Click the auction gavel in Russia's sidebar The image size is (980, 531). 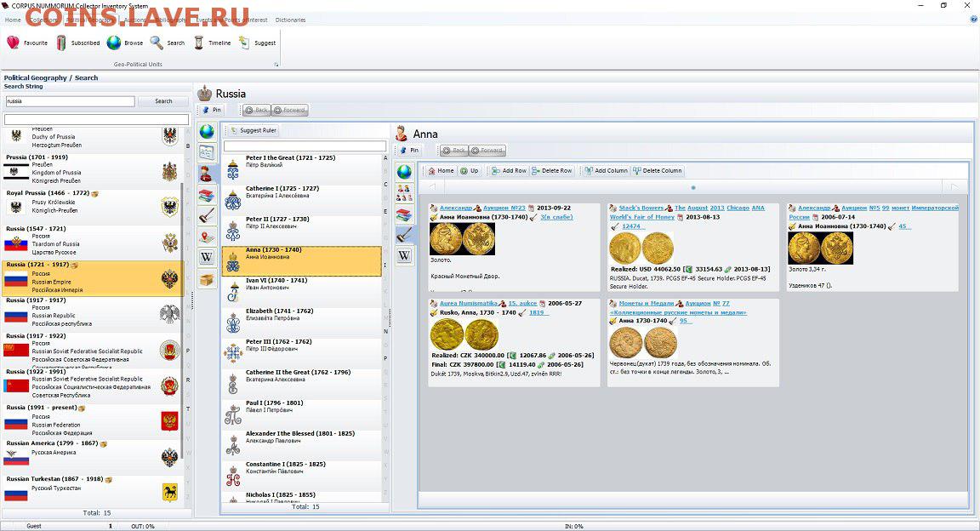[x=207, y=216]
